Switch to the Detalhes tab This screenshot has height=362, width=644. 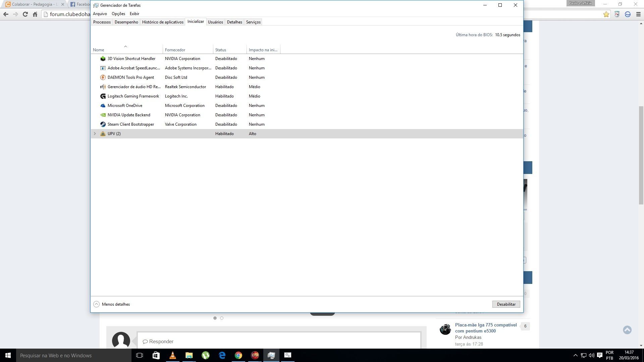(234, 22)
